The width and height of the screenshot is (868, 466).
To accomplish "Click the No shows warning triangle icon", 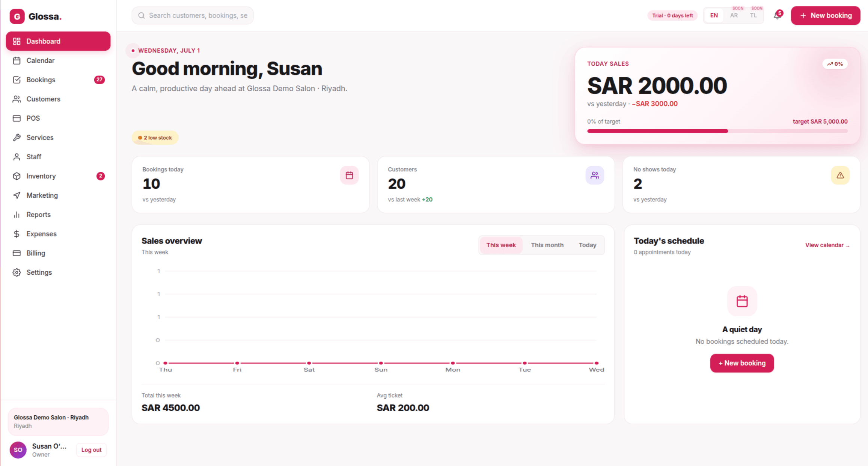I will coord(840,175).
